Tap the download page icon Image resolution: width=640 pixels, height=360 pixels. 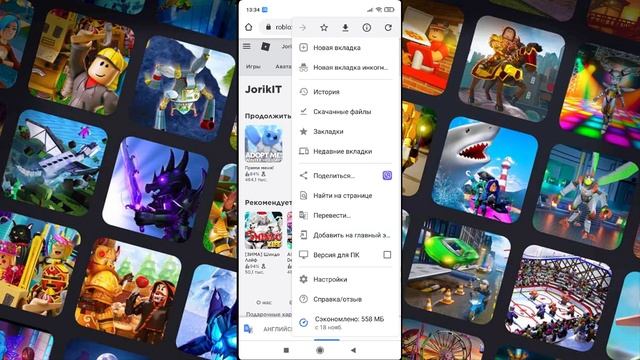pos(345,27)
